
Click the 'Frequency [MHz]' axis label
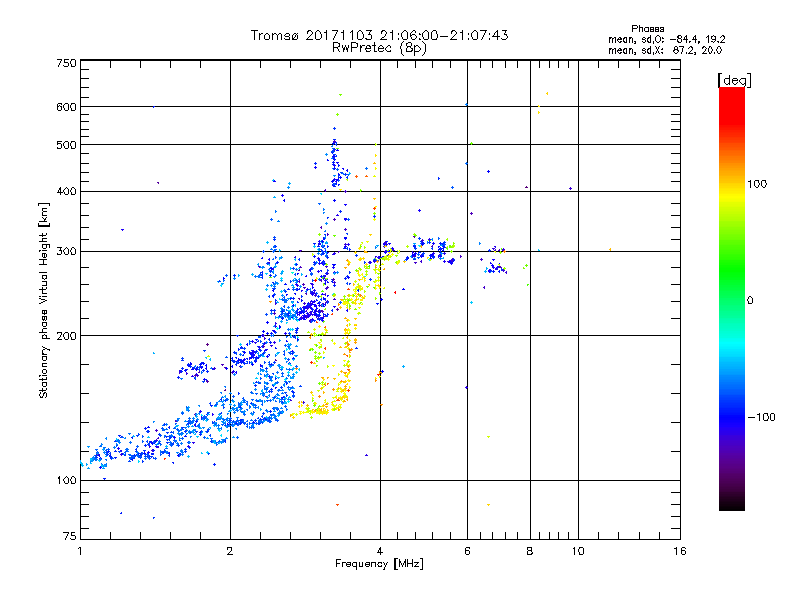tap(379, 564)
